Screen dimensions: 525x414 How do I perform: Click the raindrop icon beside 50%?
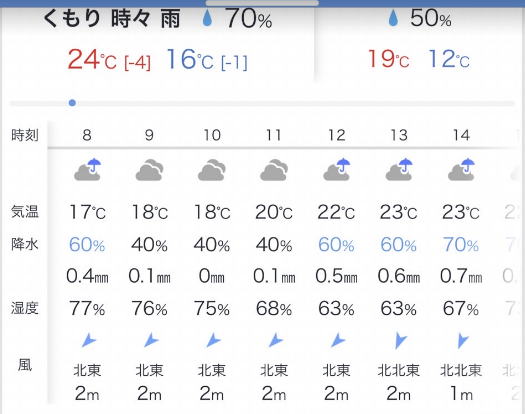(393, 18)
